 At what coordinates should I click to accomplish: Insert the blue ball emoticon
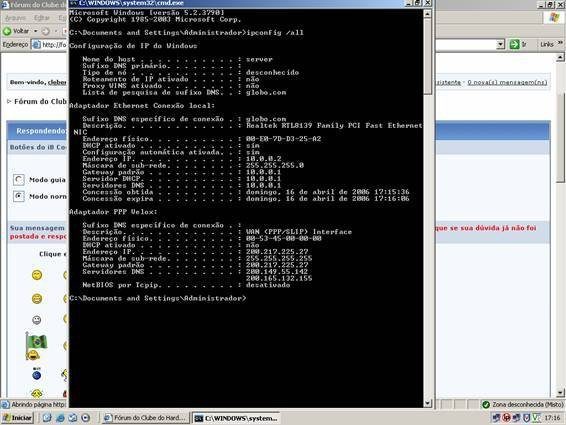tap(37, 374)
